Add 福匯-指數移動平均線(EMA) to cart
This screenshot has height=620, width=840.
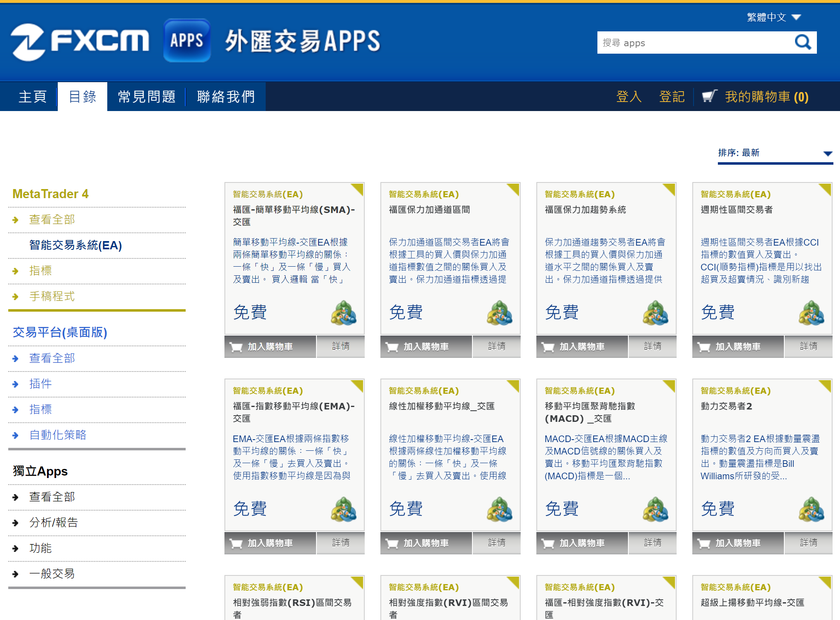(270, 543)
